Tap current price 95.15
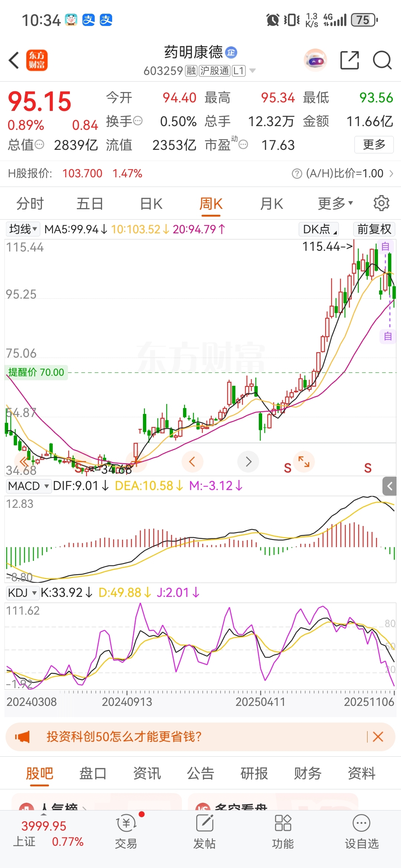The height and width of the screenshot is (868, 401). (x=39, y=101)
